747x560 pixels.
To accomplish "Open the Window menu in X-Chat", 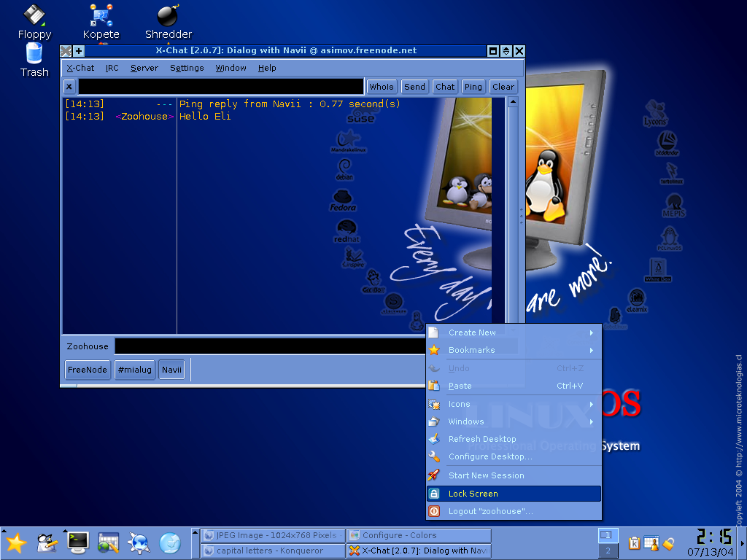I will (231, 68).
